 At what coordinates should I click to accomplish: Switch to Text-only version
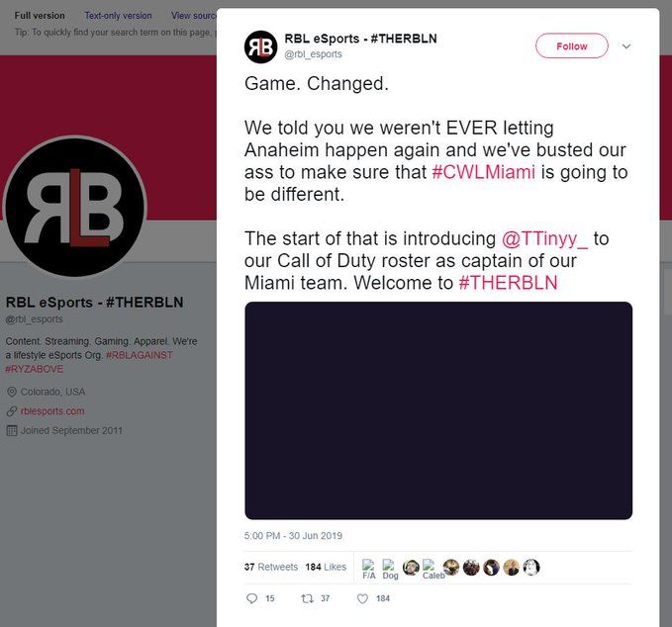(x=118, y=16)
